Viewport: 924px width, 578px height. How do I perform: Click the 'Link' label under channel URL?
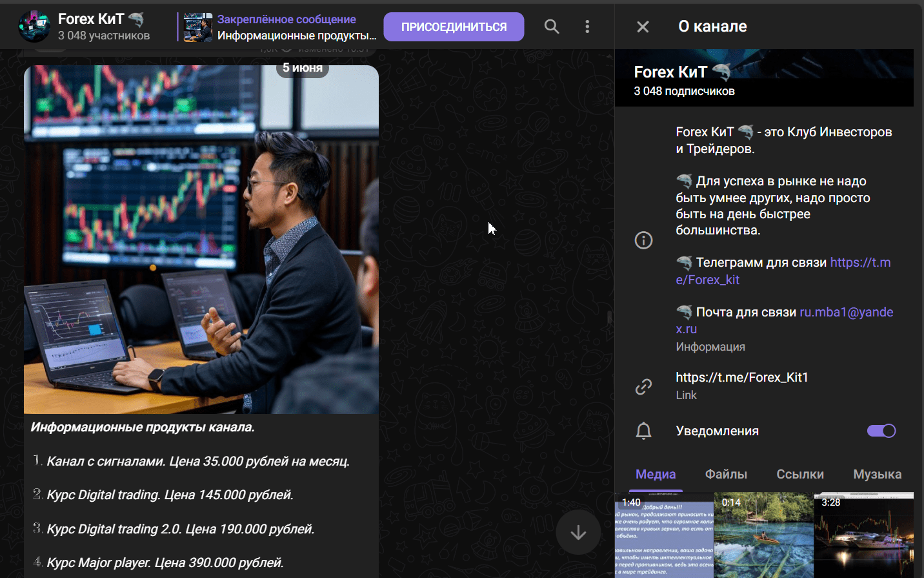pos(686,395)
